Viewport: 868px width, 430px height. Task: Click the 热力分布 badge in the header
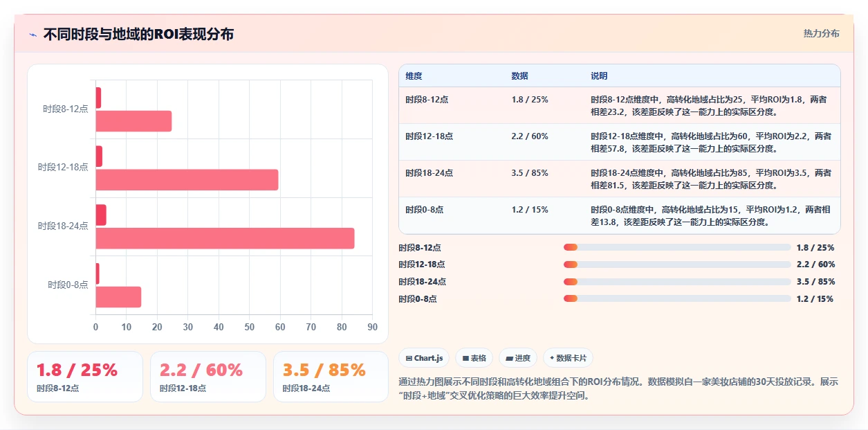coord(821,33)
